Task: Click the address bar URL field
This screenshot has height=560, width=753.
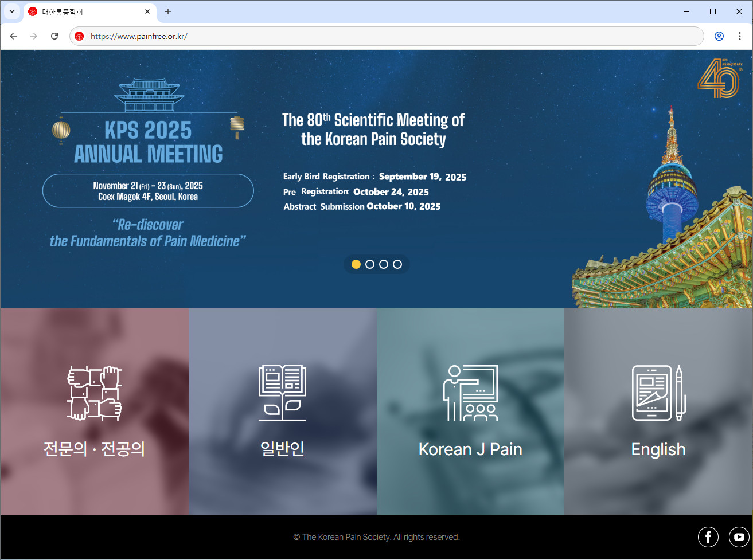Action: (387, 36)
